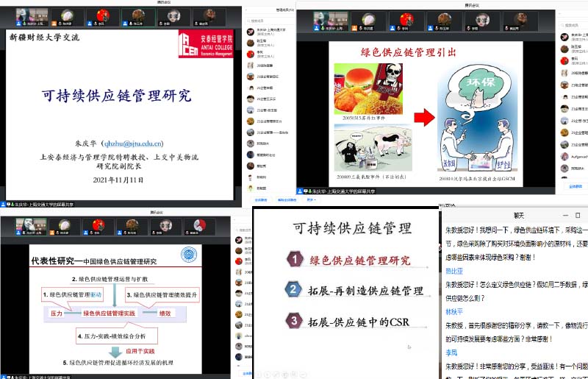
Task: Click the 聊天 header of the chat panel
Action: (518, 215)
